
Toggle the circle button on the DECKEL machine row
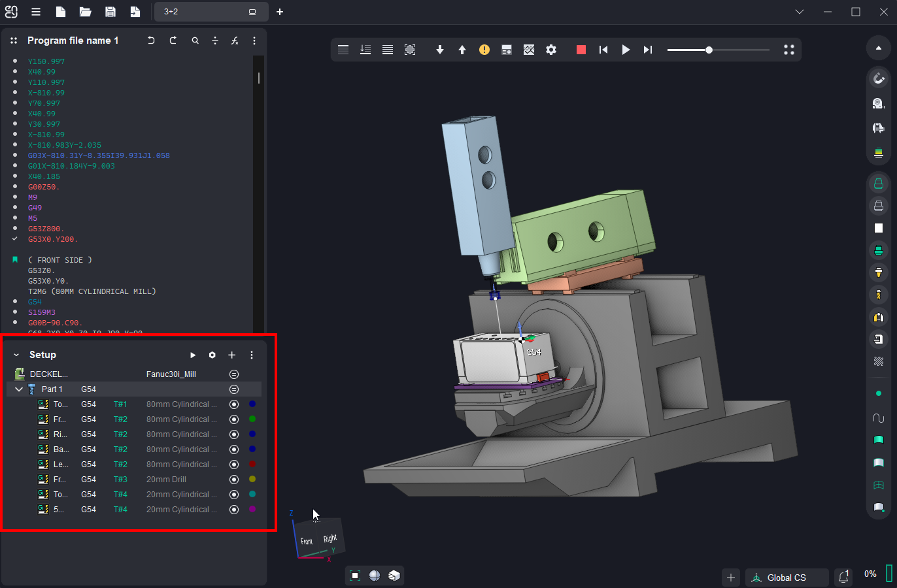pos(234,374)
